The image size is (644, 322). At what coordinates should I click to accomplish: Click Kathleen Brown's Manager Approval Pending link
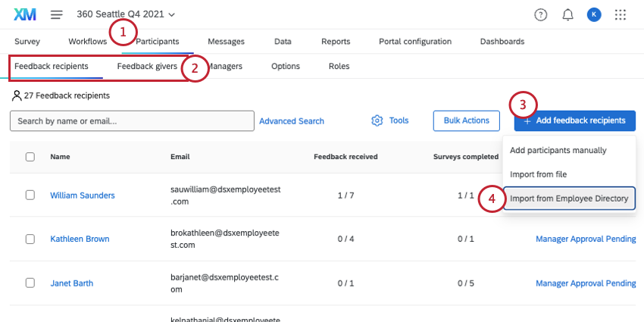click(x=586, y=239)
